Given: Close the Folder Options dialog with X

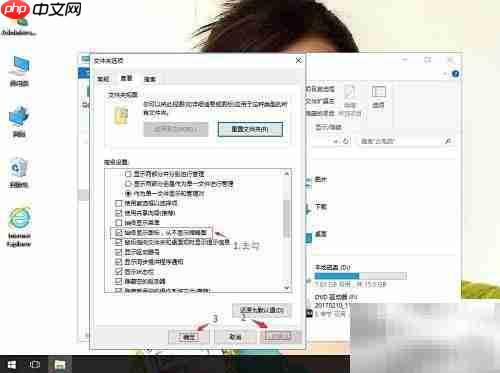Looking at the screenshot, I should pyautogui.click(x=299, y=60).
